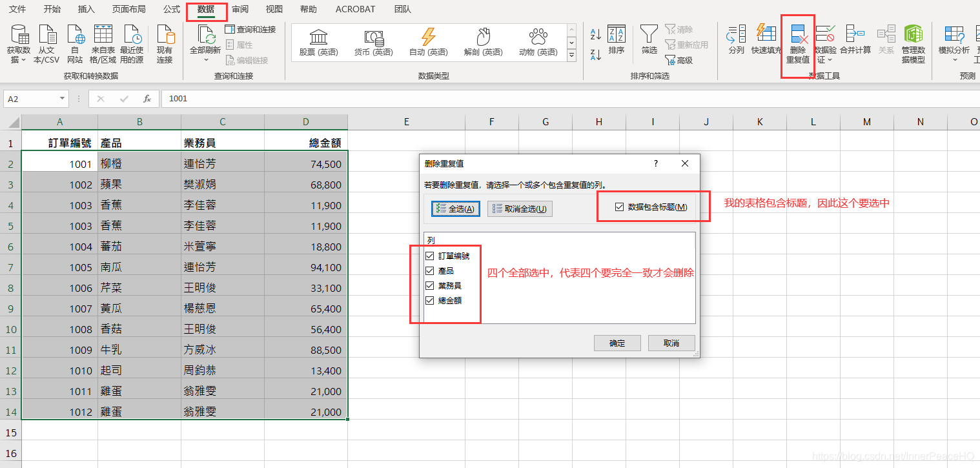Image resolution: width=980 pixels, height=468 pixels.
Task: Open 合并计算 consolidate tool
Action: [855, 40]
